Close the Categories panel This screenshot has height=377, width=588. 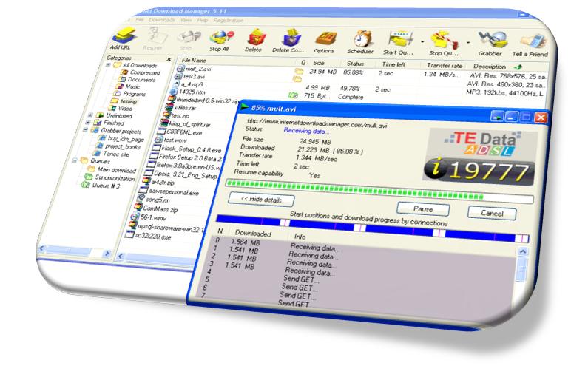point(169,59)
